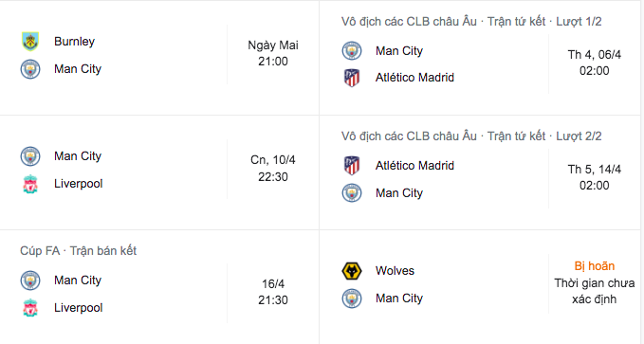This screenshot has height=344, width=644.
Task: Click the Bị hoãn postponed status
Action: [x=595, y=266]
